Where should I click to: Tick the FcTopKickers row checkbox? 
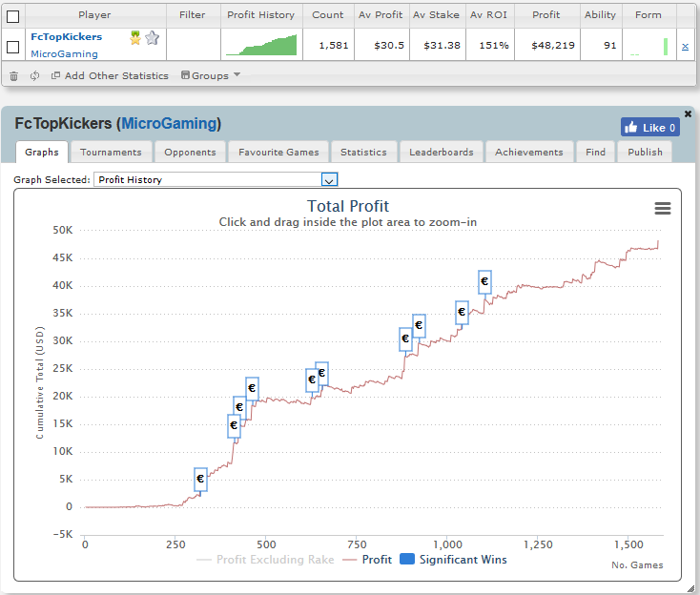13,47
